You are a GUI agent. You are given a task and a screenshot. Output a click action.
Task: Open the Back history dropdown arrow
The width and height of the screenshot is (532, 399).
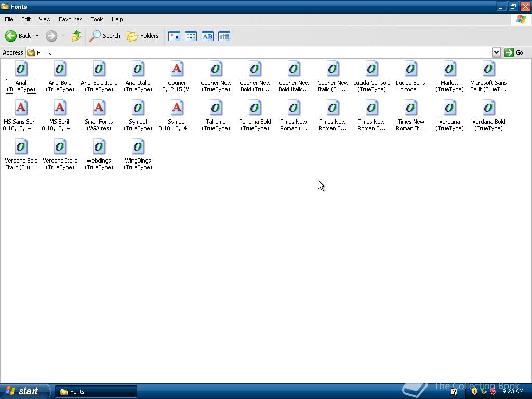37,36
